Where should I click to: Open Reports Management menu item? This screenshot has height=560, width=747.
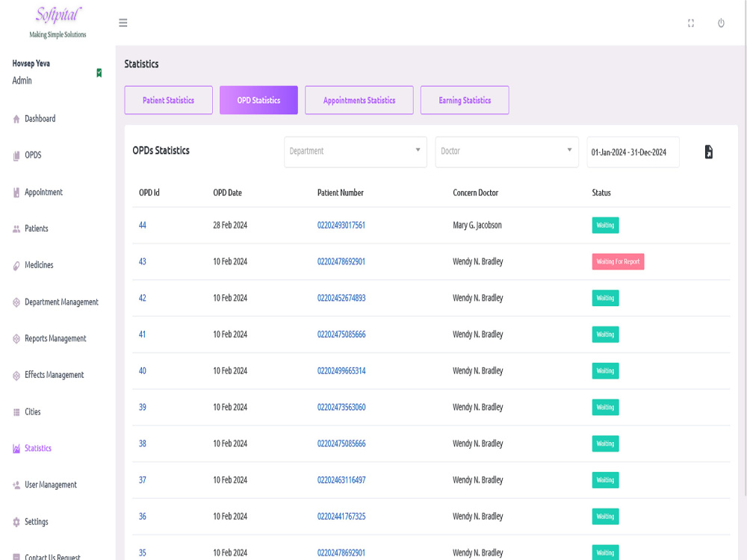(55, 338)
